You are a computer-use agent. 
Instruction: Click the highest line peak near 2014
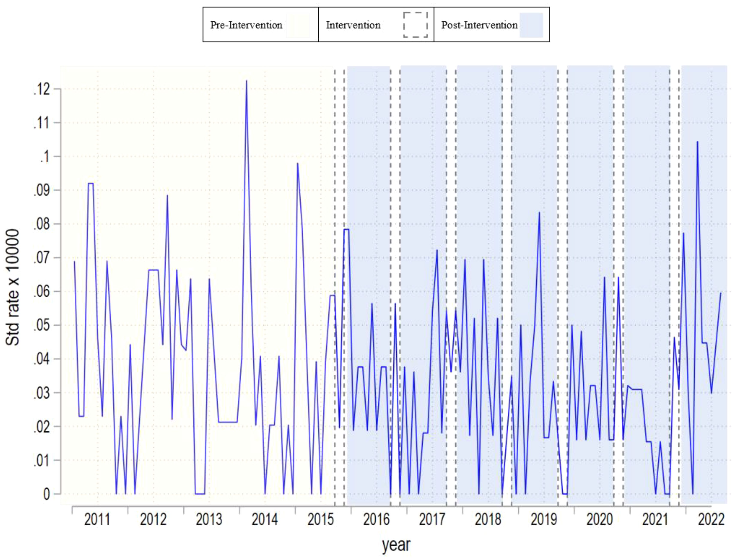click(247, 81)
